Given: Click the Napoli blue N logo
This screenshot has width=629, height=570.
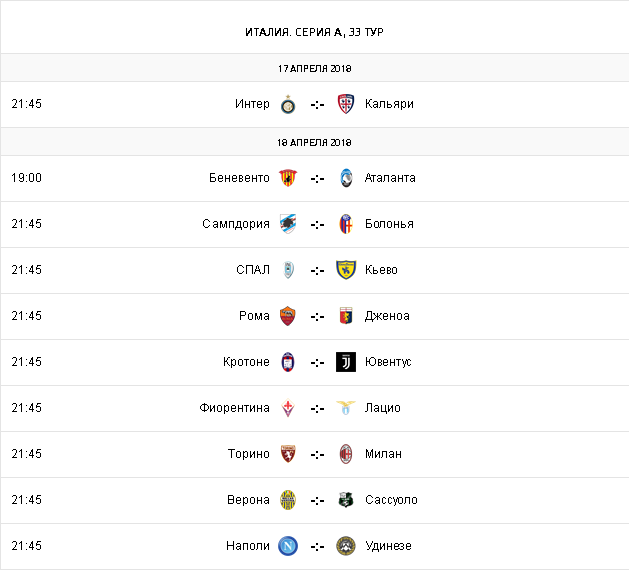Looking at the screenshot, I should [x=288, y=546].
